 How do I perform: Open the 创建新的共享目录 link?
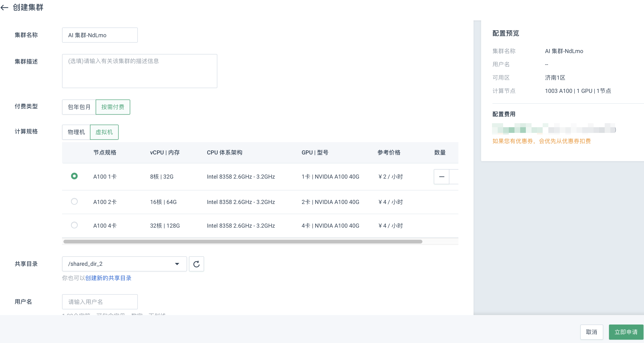click(x=108, y=278)
